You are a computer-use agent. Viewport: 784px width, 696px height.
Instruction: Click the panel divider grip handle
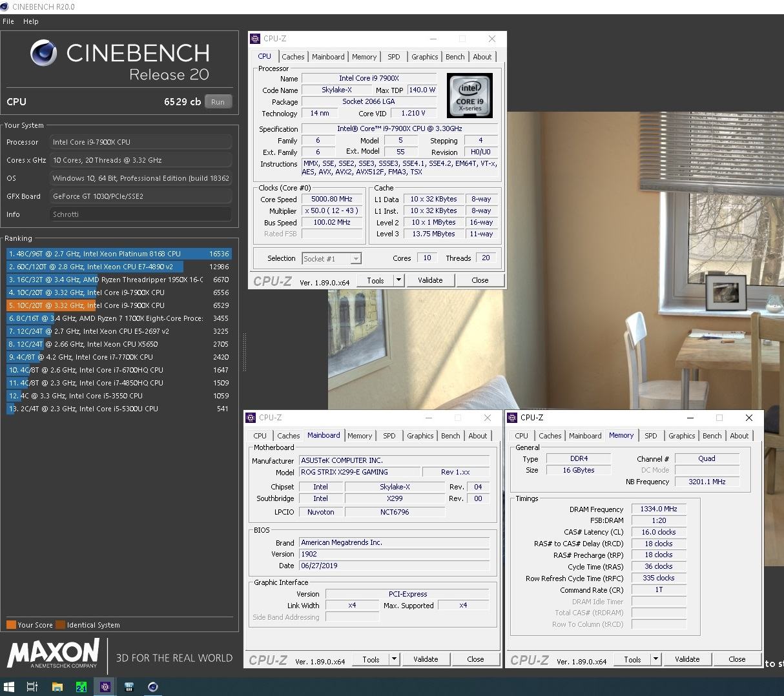coord(244,352)
